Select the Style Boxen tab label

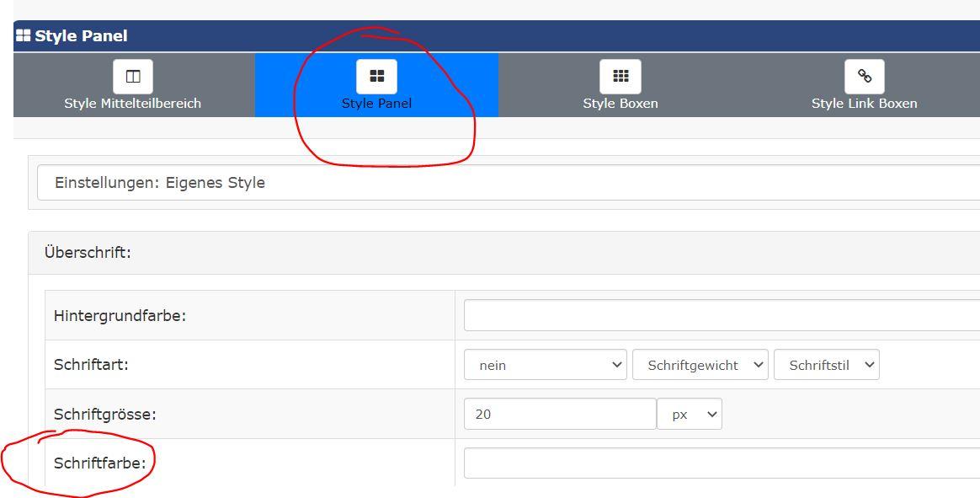point(620,104)
